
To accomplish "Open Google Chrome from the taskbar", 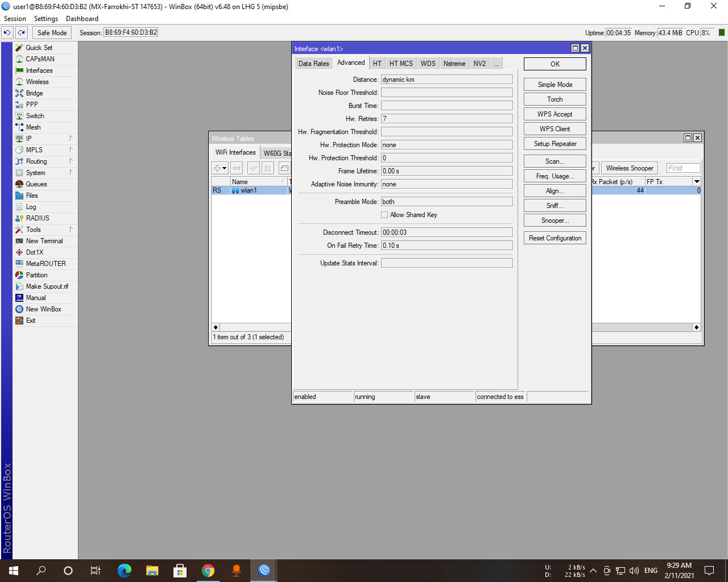I will point(208,570).
